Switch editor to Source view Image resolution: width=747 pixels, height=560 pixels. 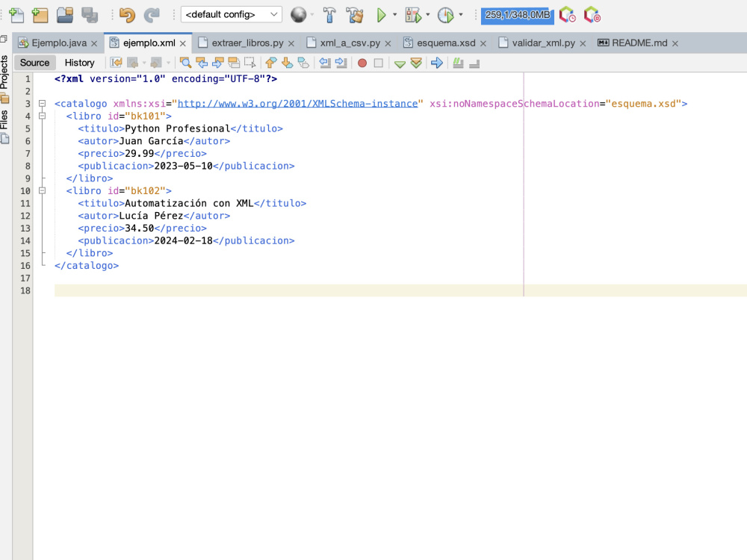click(x=35, y=63)
